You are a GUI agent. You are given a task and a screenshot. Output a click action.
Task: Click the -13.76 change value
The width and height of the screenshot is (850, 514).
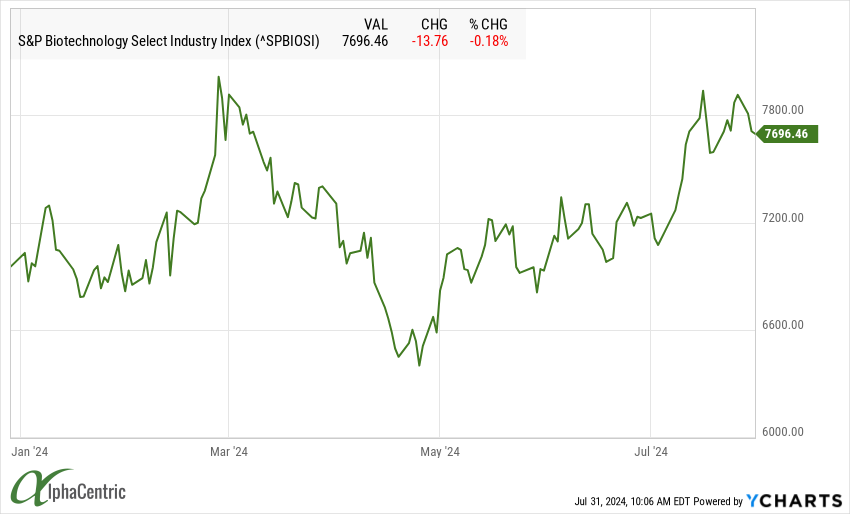click(429, 41)
